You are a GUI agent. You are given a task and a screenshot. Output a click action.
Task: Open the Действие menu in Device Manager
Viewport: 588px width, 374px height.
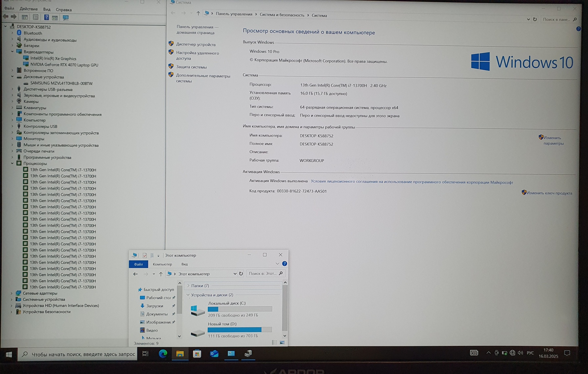(x=28, y=9)
